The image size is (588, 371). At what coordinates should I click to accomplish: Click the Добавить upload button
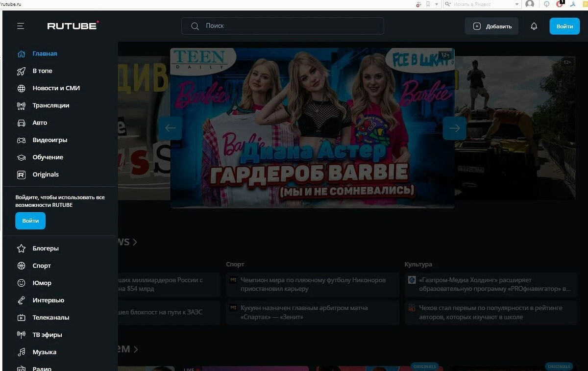pyautogui.click(x=491, y=26)
